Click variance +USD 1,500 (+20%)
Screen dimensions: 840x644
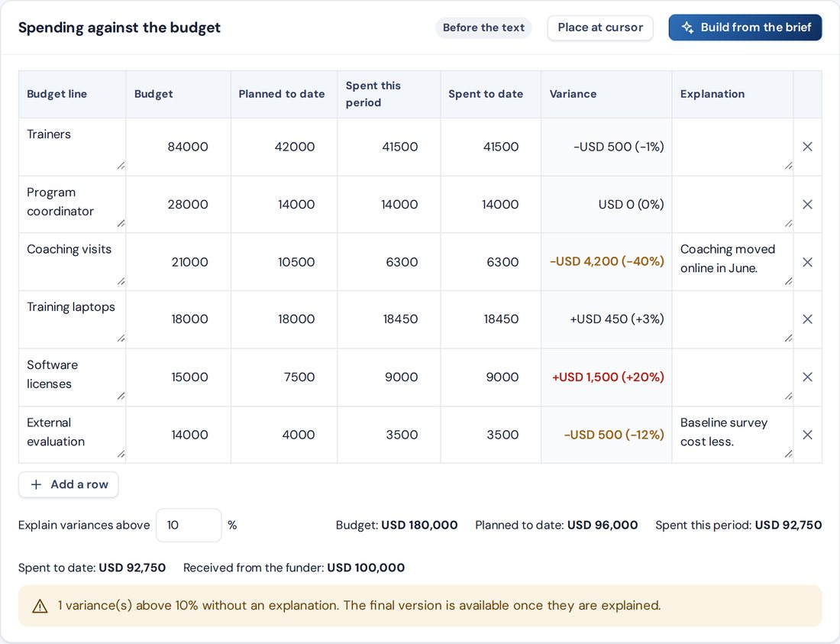pyautogui.click(x=608, y=377)
